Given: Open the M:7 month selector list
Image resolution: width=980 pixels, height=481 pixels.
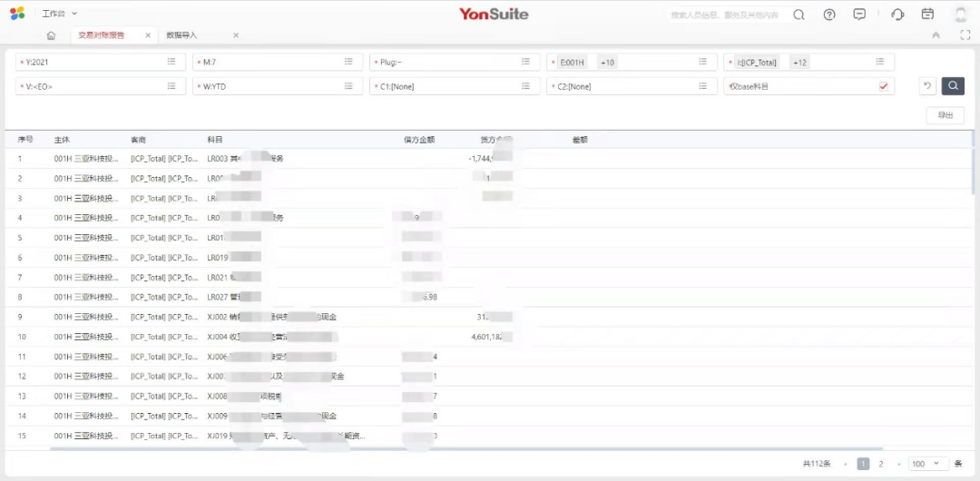Looking at the screenshot, I should coord(348,62).
